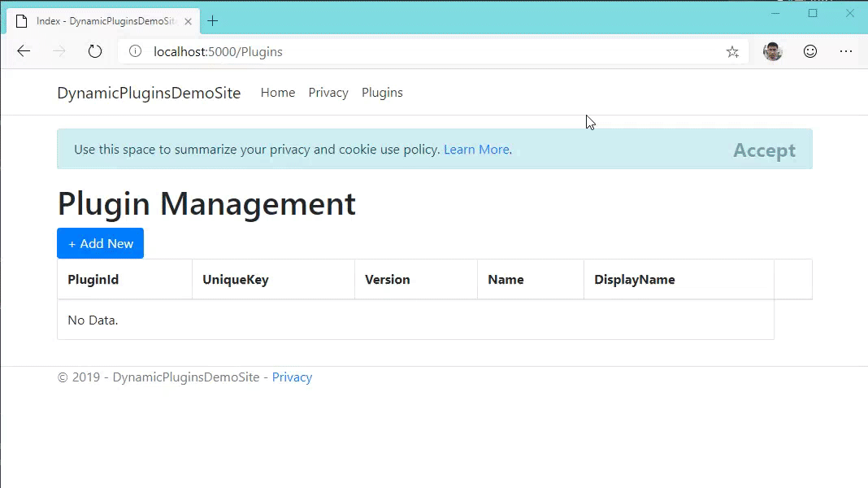Screen dimensions: 868x488
Task: Open Privacy in the top navigation
Action: (328, 93)
